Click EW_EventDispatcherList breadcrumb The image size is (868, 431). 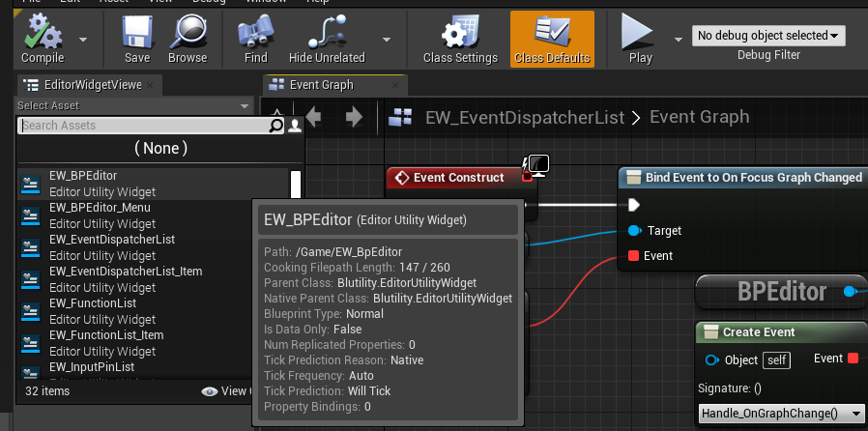[x=525, y=117]
